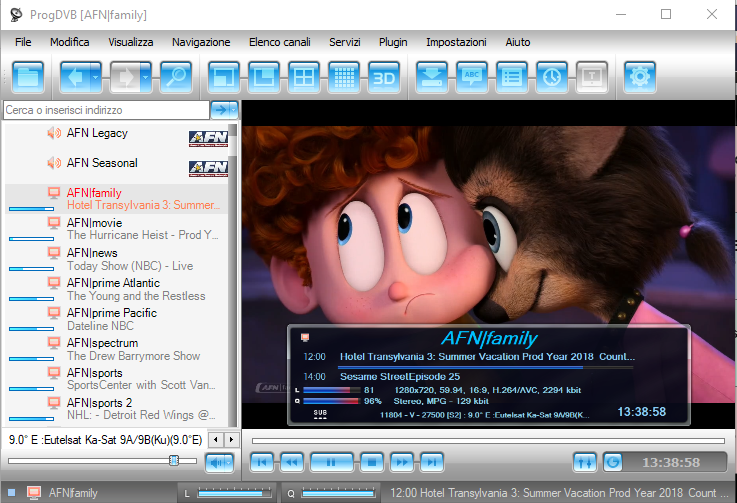The width and height of the screenshot is (737, 503).
Task: Click the Sesame Street Episode 25 OSD entry
Action: (400, 377)
